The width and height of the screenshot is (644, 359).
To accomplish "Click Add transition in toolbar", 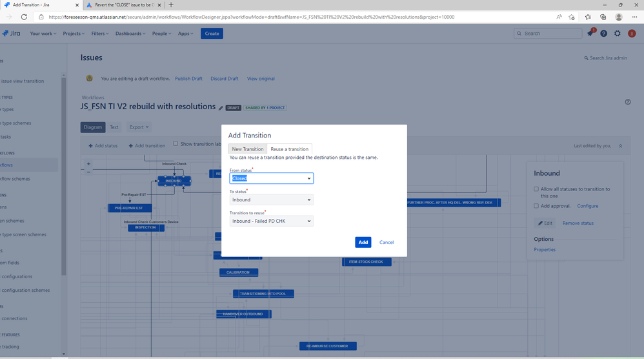I will 147,146.
